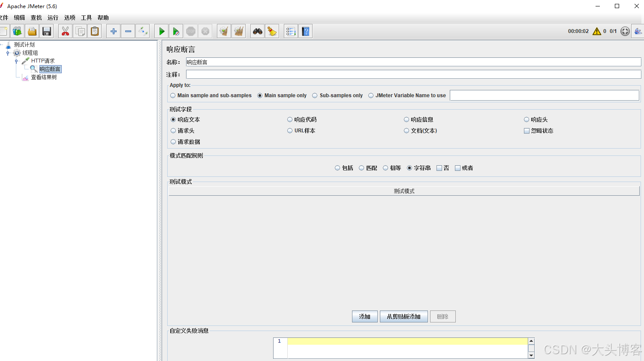Open the 选项 menu
644x361 pixels.
[x=69, y=18]
